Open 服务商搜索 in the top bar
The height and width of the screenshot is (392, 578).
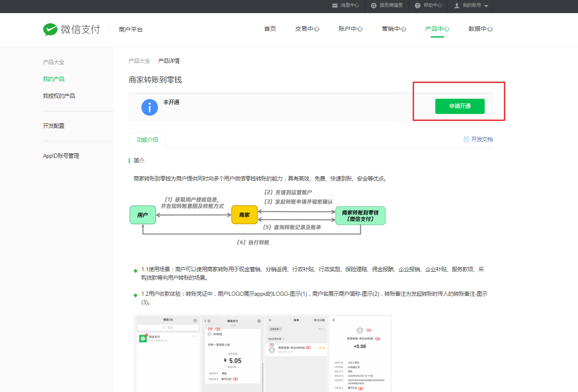(x=391, y=5)
